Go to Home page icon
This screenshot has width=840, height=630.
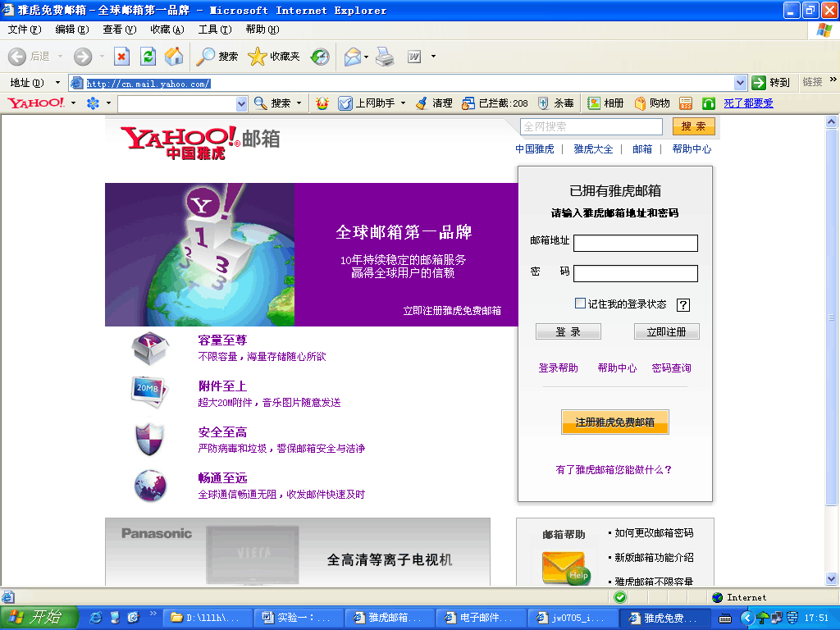173,57
